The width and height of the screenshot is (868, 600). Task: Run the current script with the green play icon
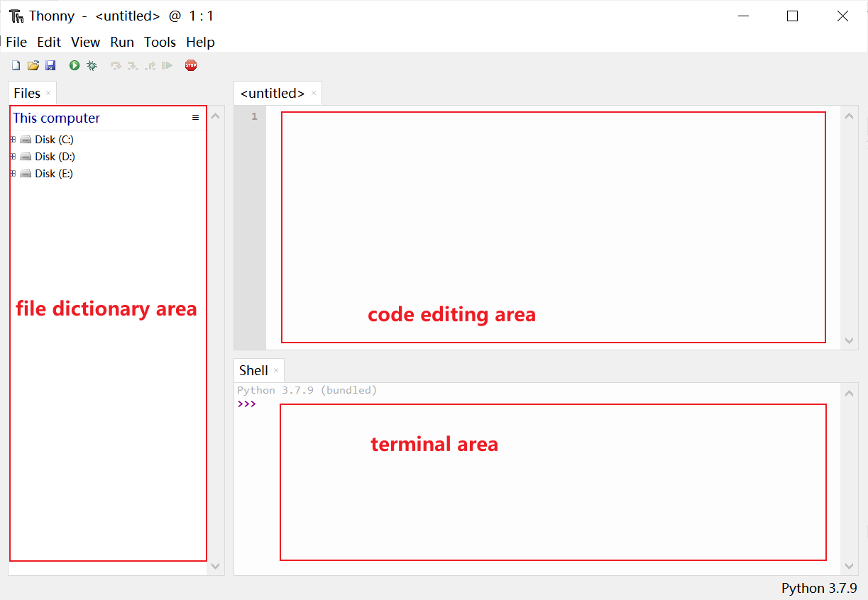[74, 65]
